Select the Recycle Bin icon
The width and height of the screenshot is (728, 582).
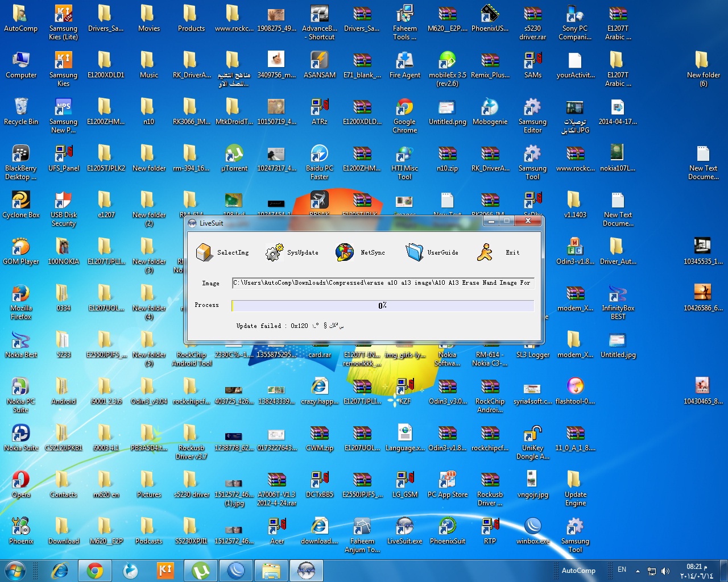pyautogui.click(x=21, y=111)
